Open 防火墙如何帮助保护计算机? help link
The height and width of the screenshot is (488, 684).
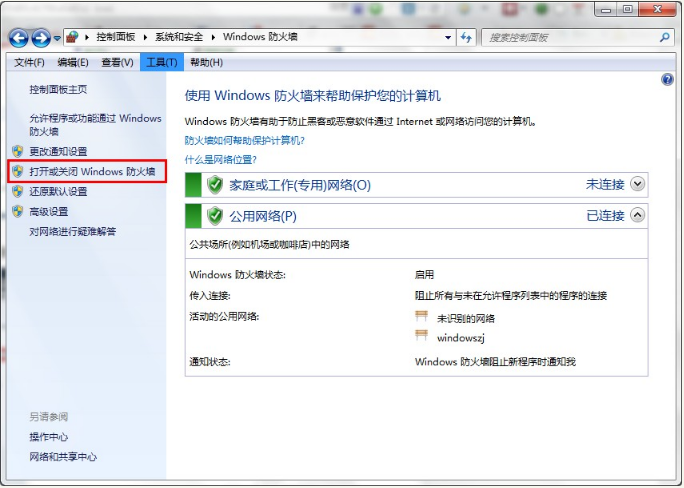244,140
